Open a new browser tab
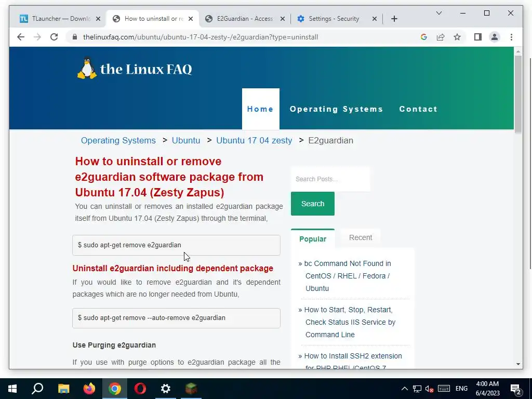 coord(394,19)
